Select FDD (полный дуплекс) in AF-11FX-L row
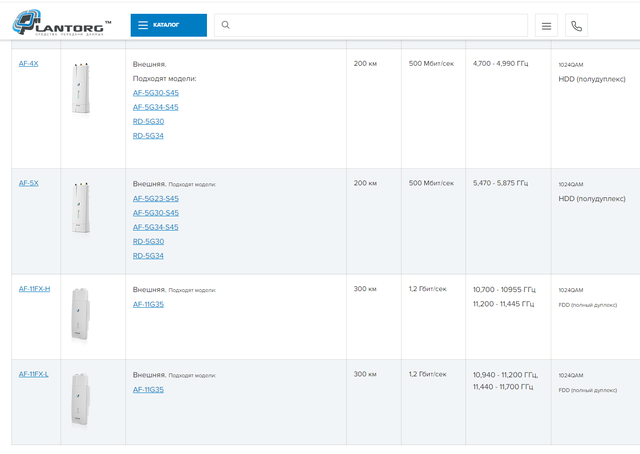 coord(588,390)
